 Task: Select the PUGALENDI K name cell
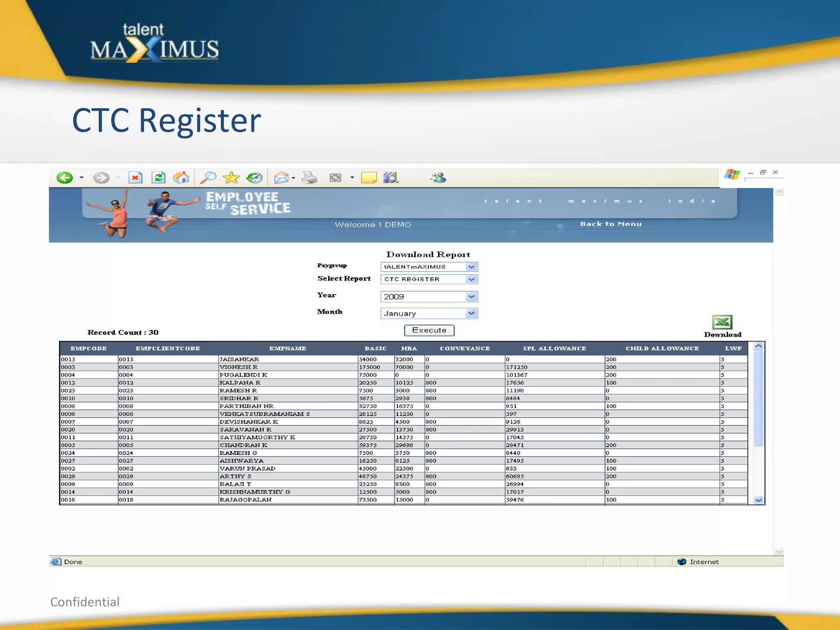coord(288,375)
